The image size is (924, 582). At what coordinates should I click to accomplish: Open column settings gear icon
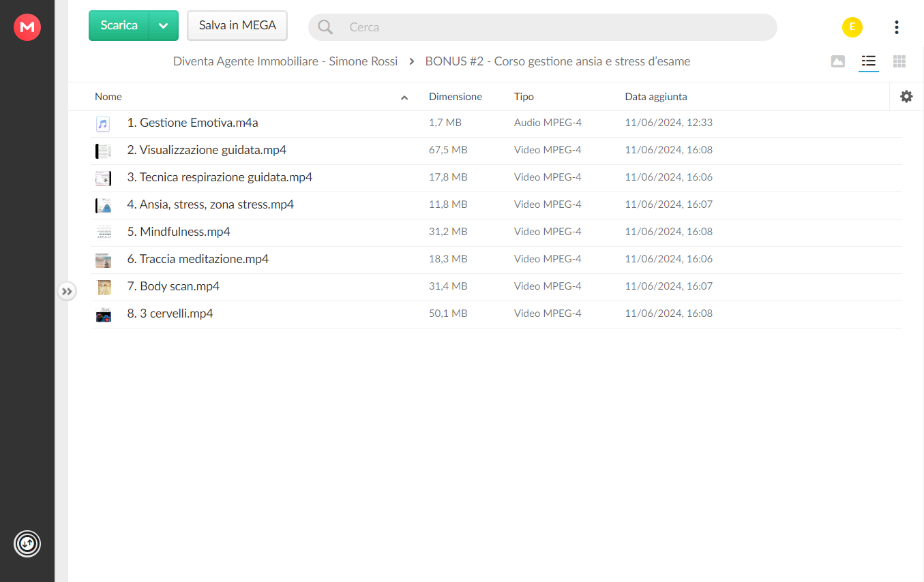[x=906, y=97]
